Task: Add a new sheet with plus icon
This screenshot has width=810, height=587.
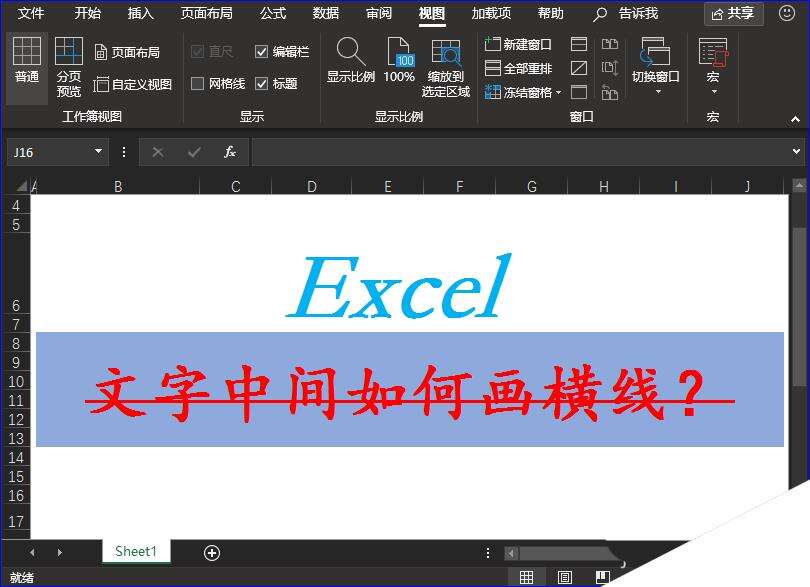Action: pos(212,553)
